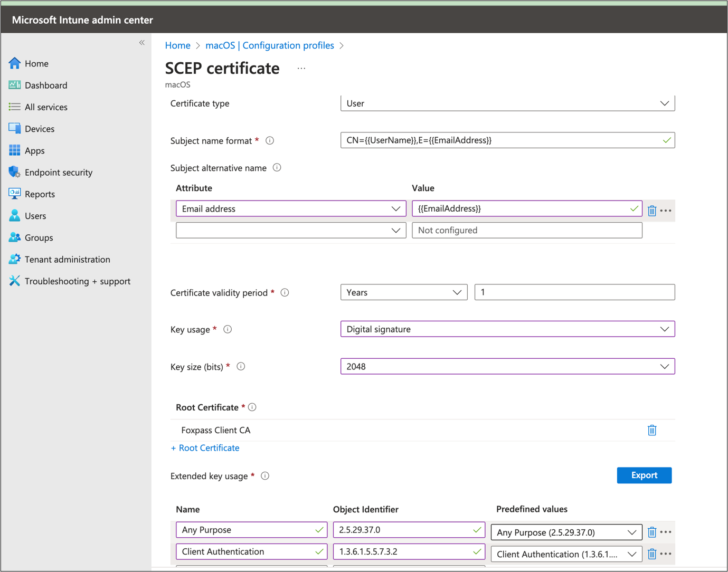Image resolution: width=728 pixels, height=572 pixels.
Task: Click the + Root Certificate link
Action: tap(205, 448)
